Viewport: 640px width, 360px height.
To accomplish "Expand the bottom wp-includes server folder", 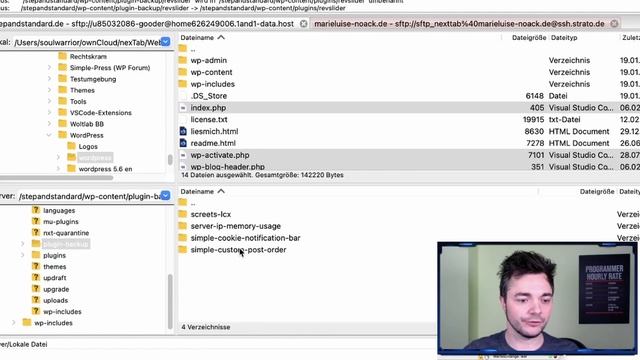I will point(13,322).
